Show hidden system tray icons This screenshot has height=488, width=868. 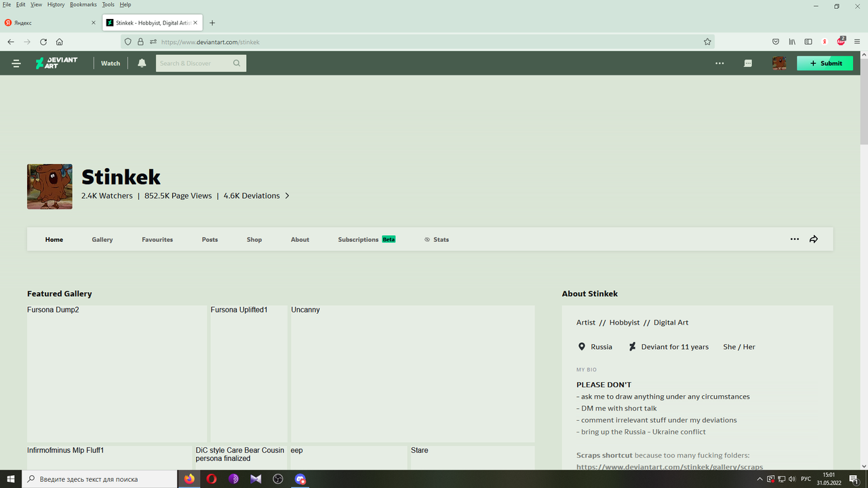(x=759, y=479)
